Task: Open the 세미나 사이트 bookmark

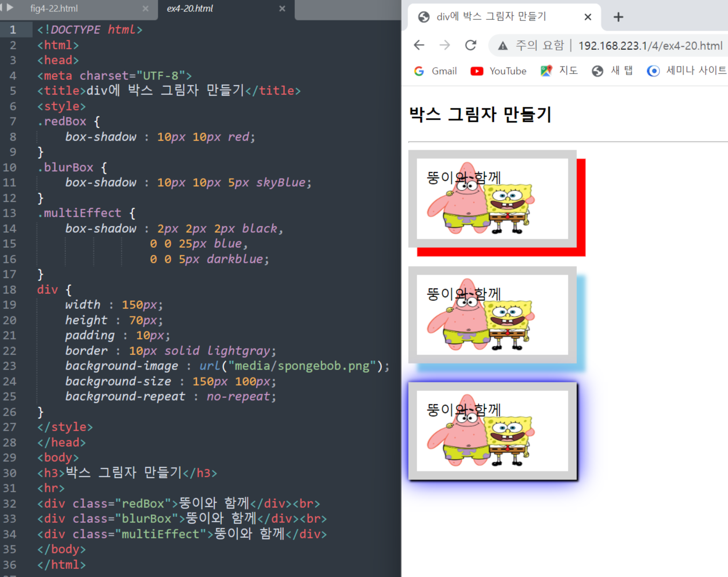Action: (687, 71)
